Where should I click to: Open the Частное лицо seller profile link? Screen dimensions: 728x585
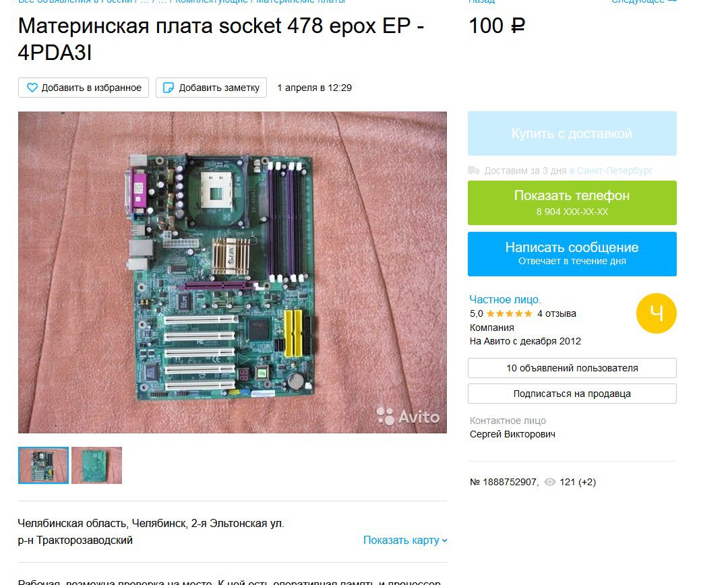pos(505,299)
